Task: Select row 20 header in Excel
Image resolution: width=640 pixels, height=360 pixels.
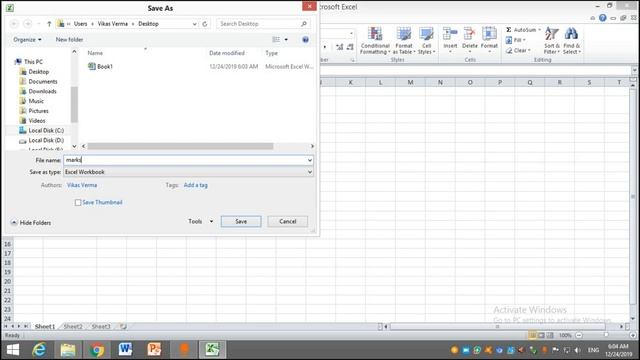Action: pyautogui.click(x=7, y=282)
